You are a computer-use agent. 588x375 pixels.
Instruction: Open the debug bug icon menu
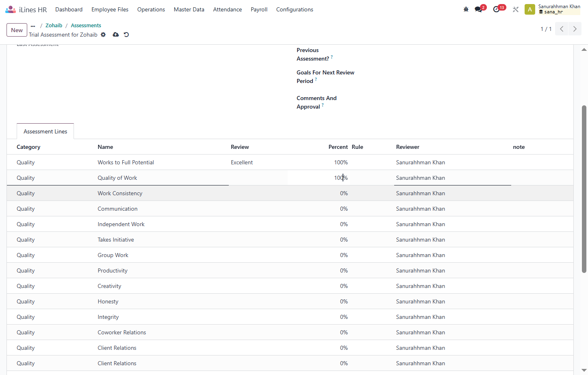(466, 9)
